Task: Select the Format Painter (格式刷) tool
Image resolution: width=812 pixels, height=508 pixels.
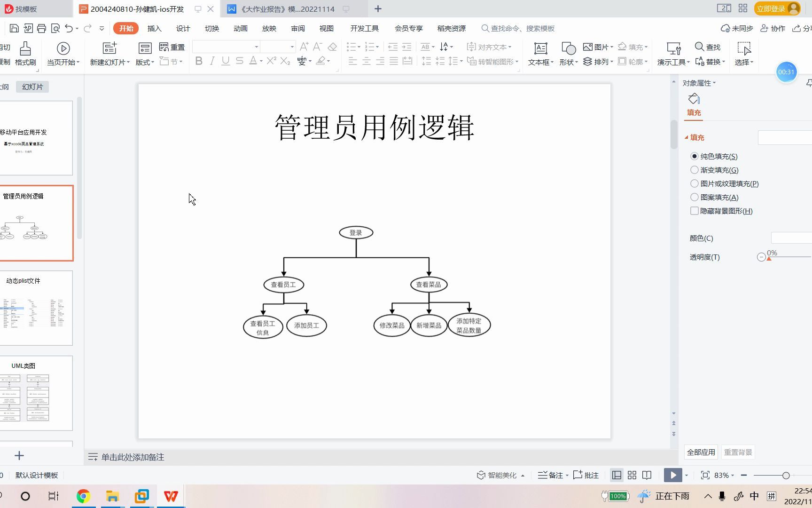Action: [x=25, y=53]
